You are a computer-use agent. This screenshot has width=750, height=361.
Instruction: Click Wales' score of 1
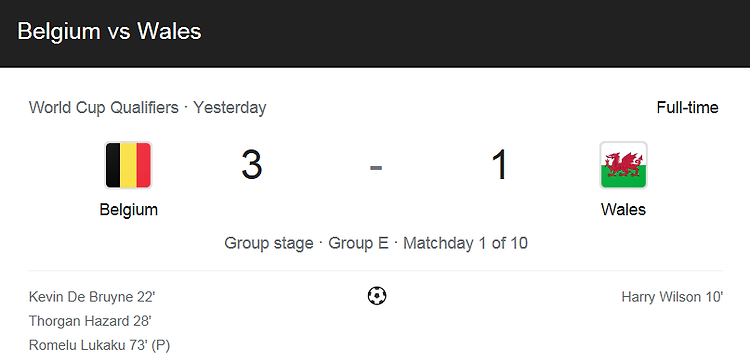click(499, 165)
